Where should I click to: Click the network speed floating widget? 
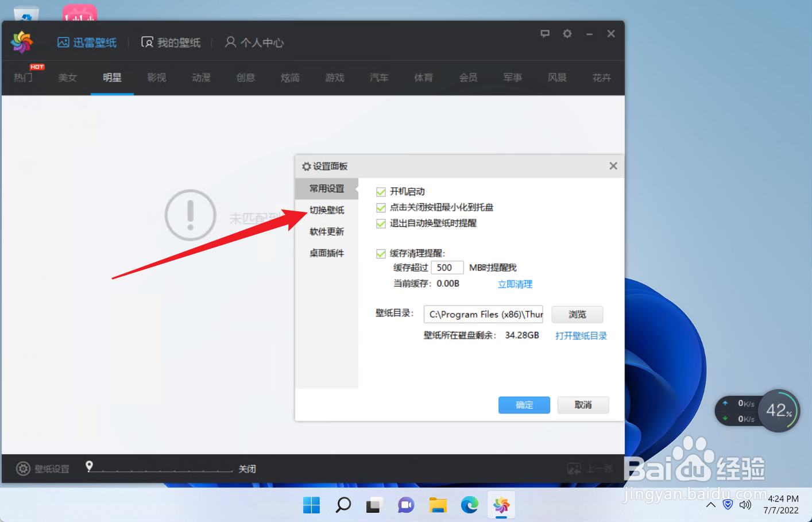coord(738,411)
